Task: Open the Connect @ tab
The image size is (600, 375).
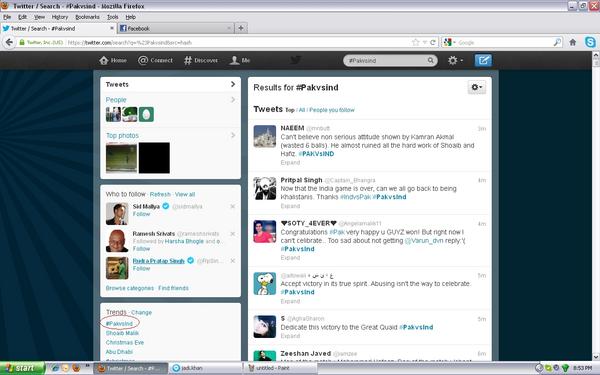Action: point(155,60)
